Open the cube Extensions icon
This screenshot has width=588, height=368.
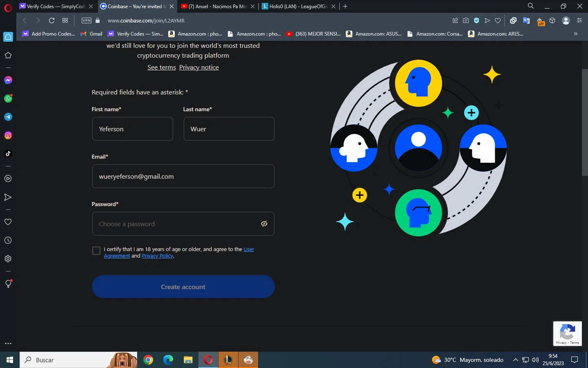coord(552,20)
